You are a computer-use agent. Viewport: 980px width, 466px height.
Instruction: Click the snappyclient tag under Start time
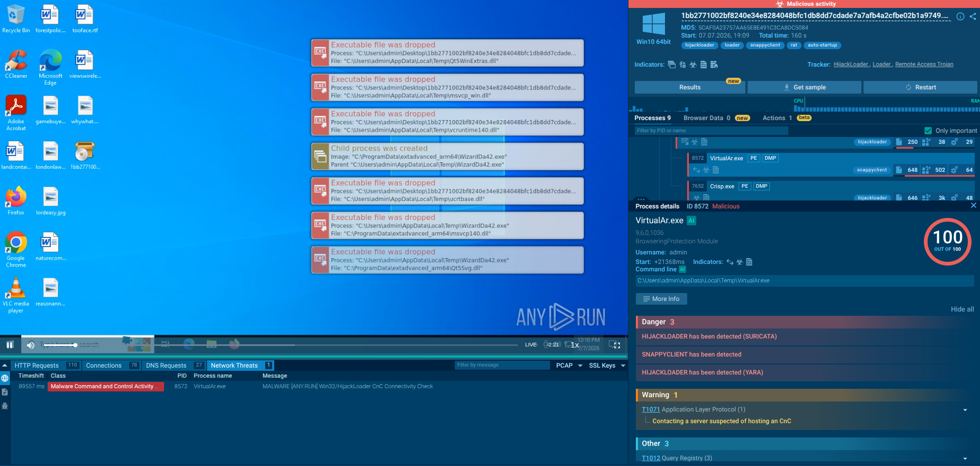(765, 45)
